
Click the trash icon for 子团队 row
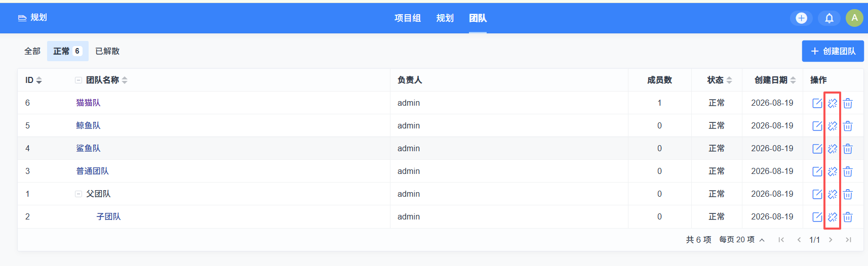pyautogui.click(x=848, y=217)
